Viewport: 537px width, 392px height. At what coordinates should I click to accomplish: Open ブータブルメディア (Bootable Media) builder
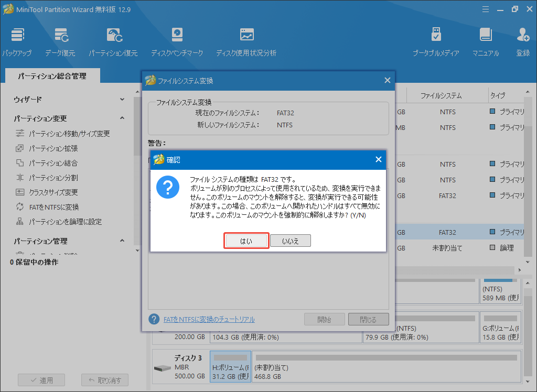pos(436,42)
